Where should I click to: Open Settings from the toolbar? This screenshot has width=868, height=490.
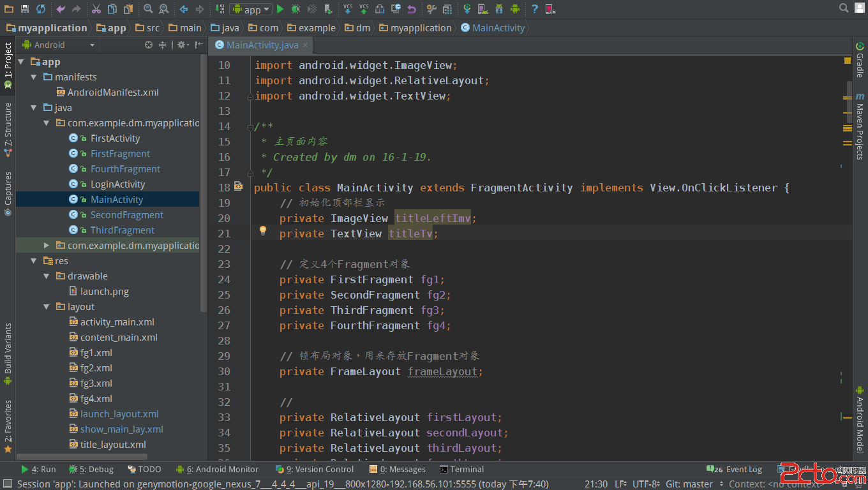431,9
